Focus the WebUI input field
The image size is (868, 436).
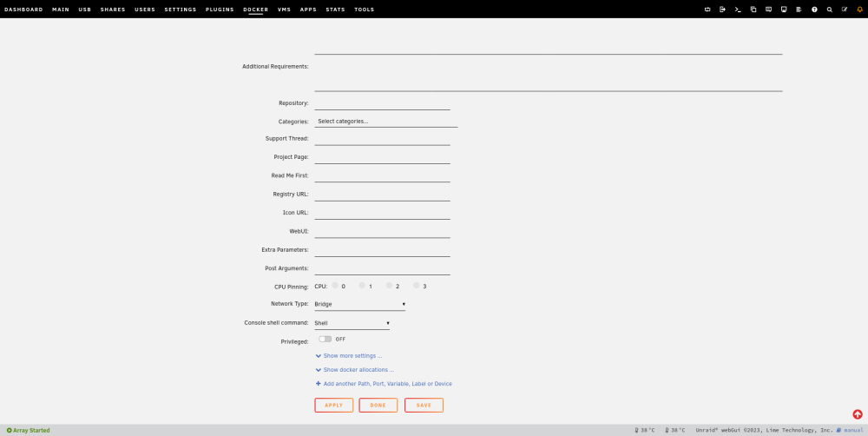382,232
